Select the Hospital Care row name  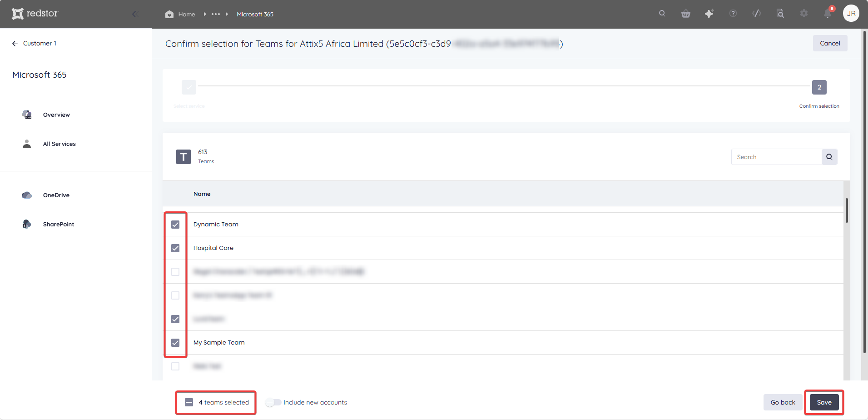click(x=213, y=248)
